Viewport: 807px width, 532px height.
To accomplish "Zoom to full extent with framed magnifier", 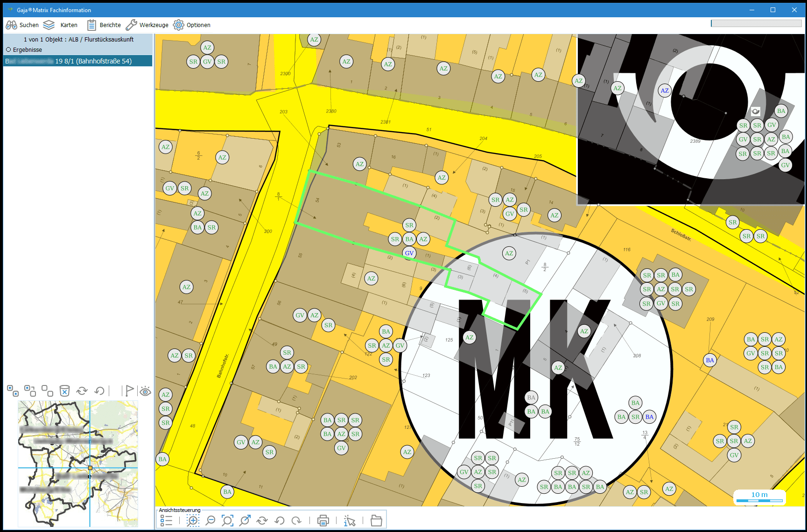I will pos(227,520).
